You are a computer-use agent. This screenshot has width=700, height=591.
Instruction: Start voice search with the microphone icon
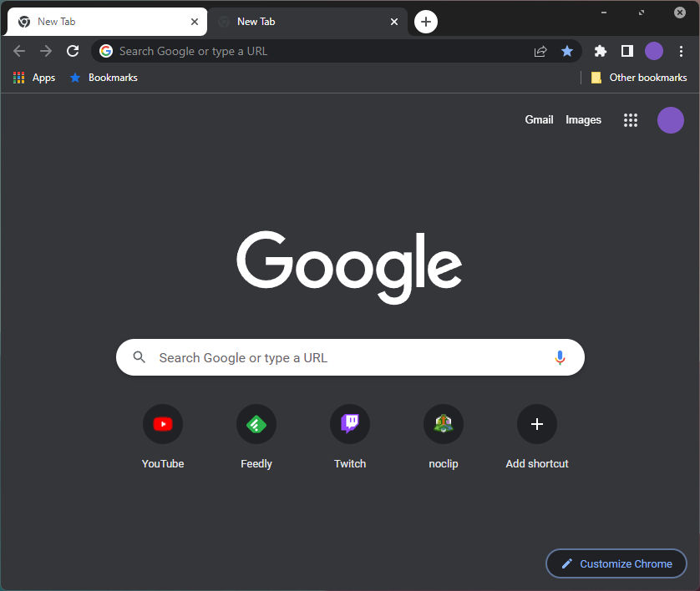pyautogui.click(x=560, y=358)
